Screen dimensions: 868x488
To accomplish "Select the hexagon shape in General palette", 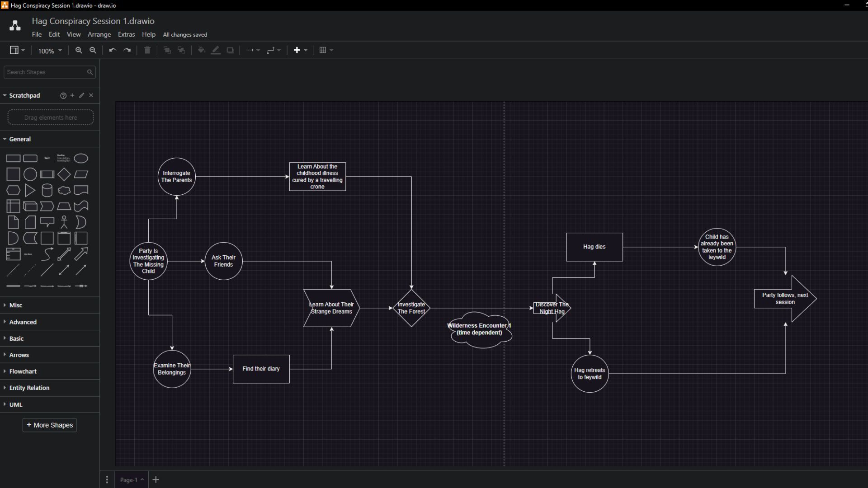I will click(13, 190).
